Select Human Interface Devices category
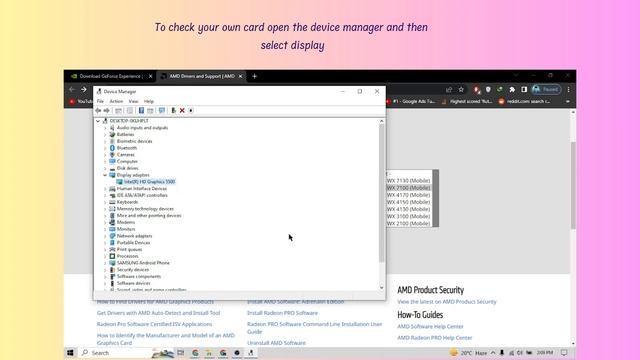 (x=142, y=189)
